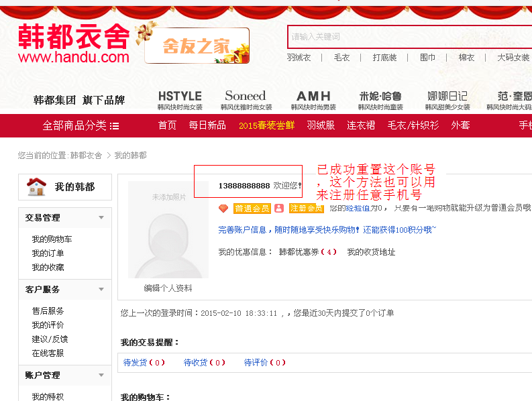This screenshot has height=401, width=532.
Task: Click the 我的韩都 sidebar heading
Action: click(74, 187)
